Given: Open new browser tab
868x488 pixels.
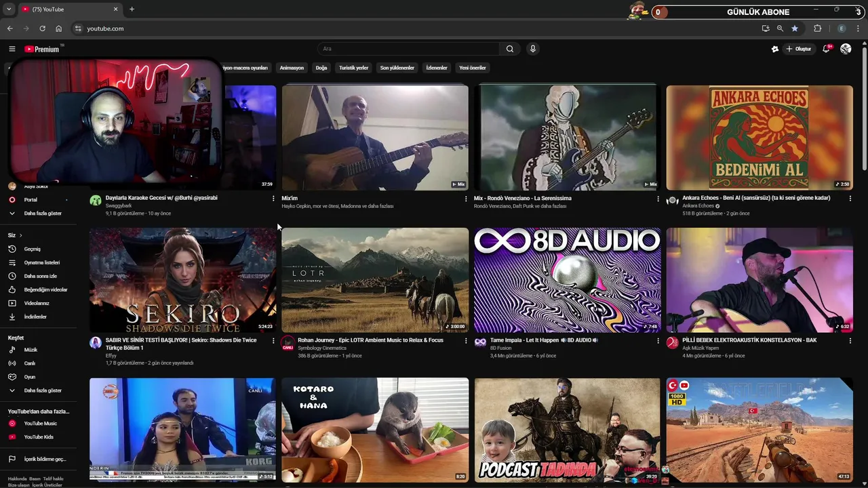Looking at the screenshot, I should pyautogui.click(x=132, y=9).
